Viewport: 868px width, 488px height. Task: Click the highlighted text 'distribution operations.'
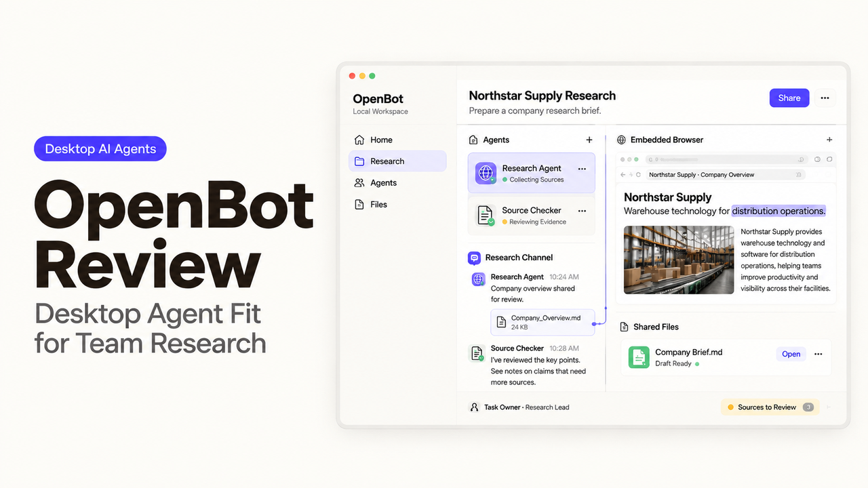click(x=778, y=211)
